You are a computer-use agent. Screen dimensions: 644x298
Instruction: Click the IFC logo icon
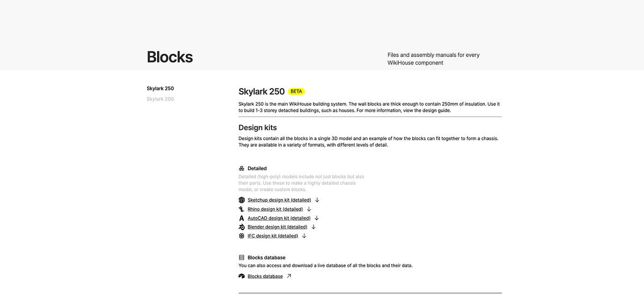(x=241, y=236)
